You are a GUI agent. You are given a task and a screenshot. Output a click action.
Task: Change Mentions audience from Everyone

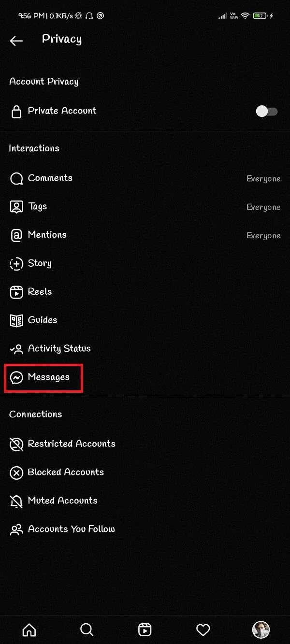pos(263,235)
